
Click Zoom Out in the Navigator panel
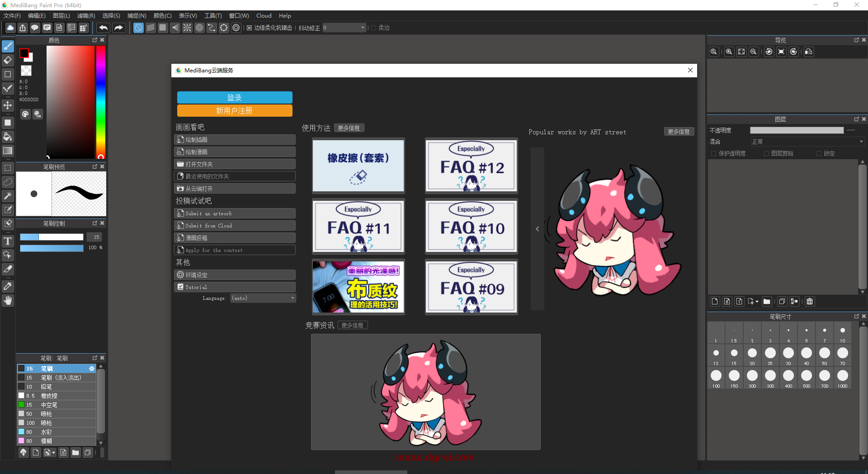coord(753,52)
